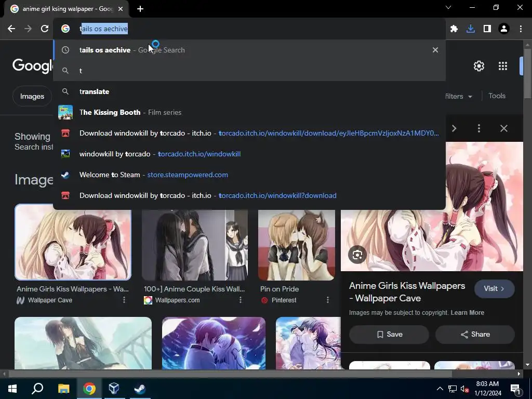Open the Wallpapers.com result thumbnail

click(x=195, y=244)
